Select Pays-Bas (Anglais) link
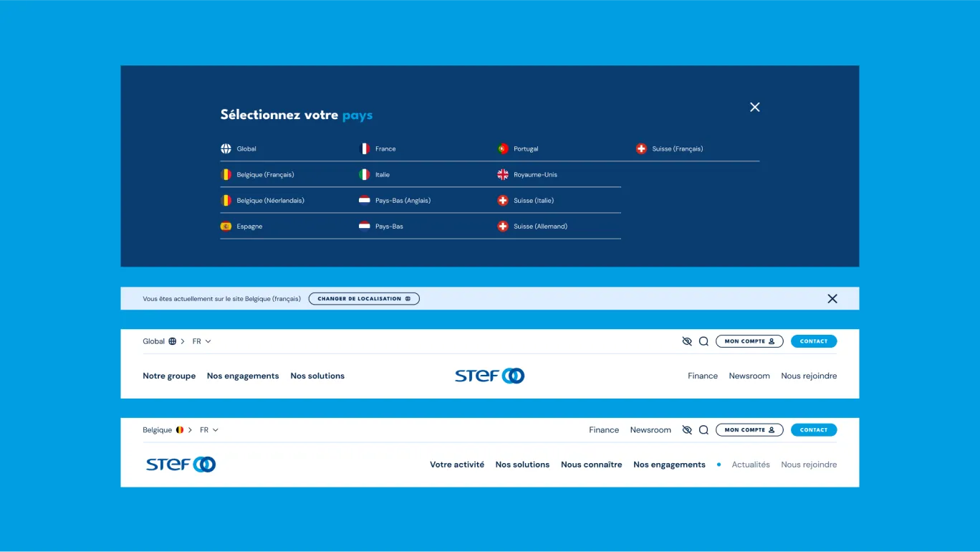Viewport: 980px width, 552px height. point(403,201)
